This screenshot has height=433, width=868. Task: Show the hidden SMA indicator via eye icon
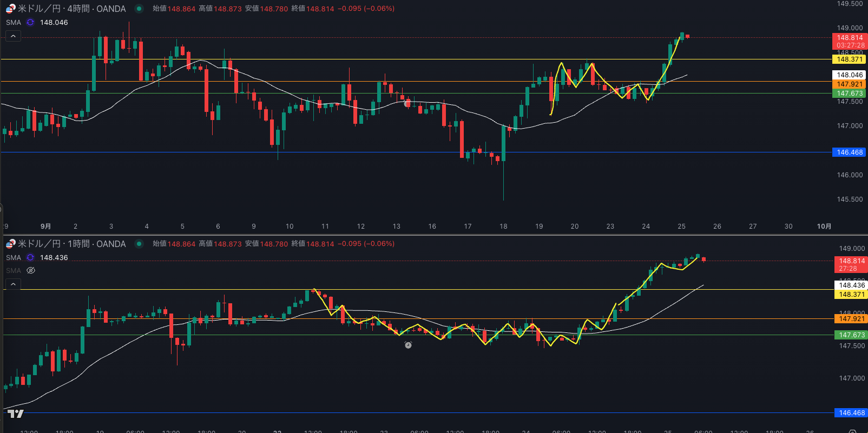(31, 270)
